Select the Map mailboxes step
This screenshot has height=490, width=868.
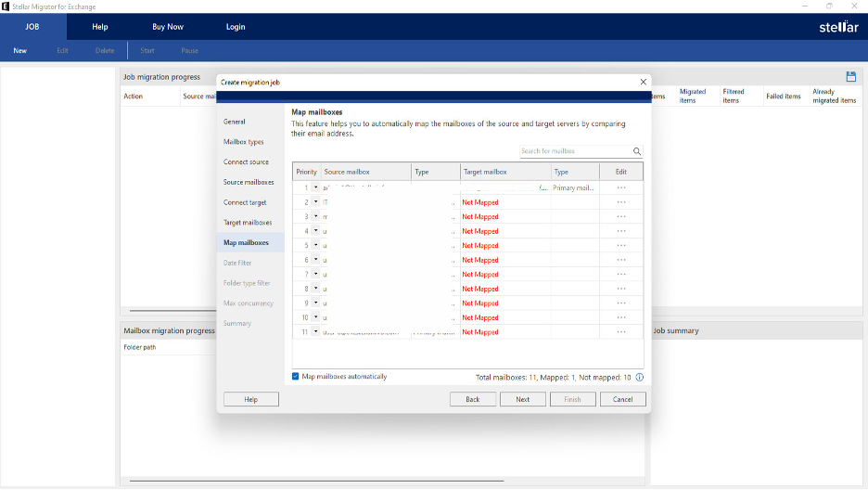click(250, 242)
